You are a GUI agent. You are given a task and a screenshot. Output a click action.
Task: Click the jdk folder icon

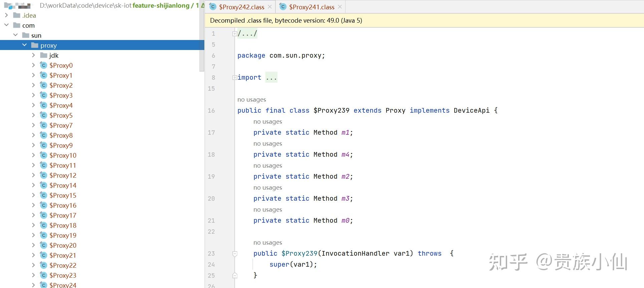[44, 55]
